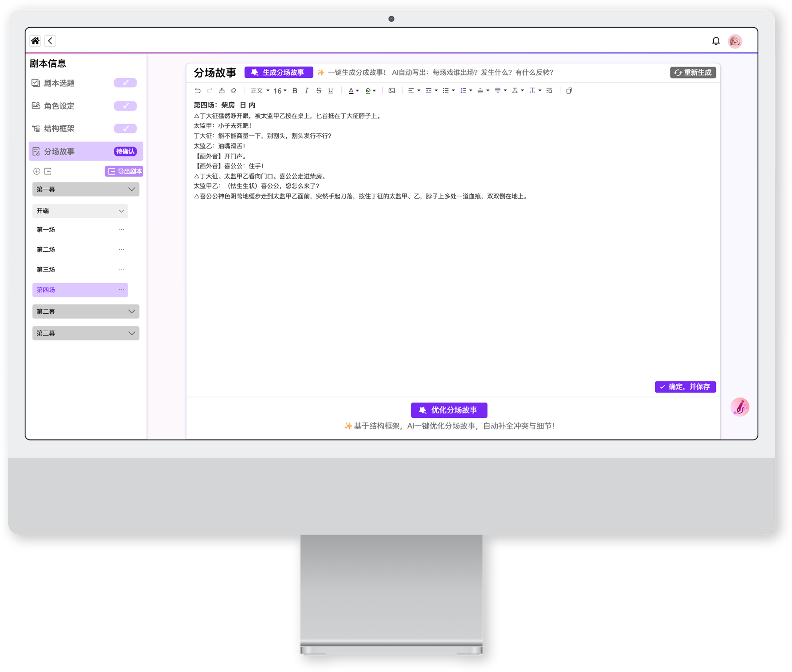Select 第二场 in the scene list

pos(46,250)
